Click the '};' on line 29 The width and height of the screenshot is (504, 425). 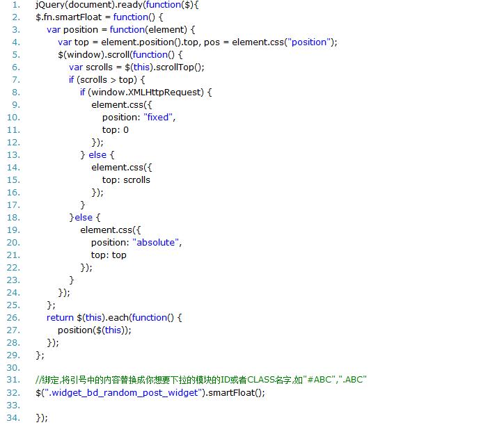click(x=40, y=355)
